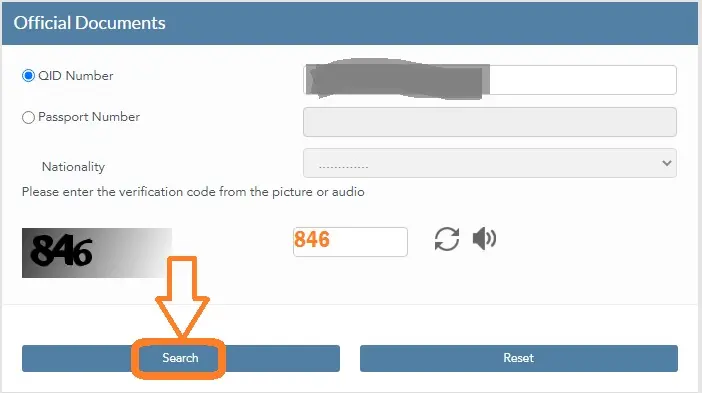This screenshot has height=393, width=702.
Task: Click the QID Number label text
Action: [x=76, y=76]
